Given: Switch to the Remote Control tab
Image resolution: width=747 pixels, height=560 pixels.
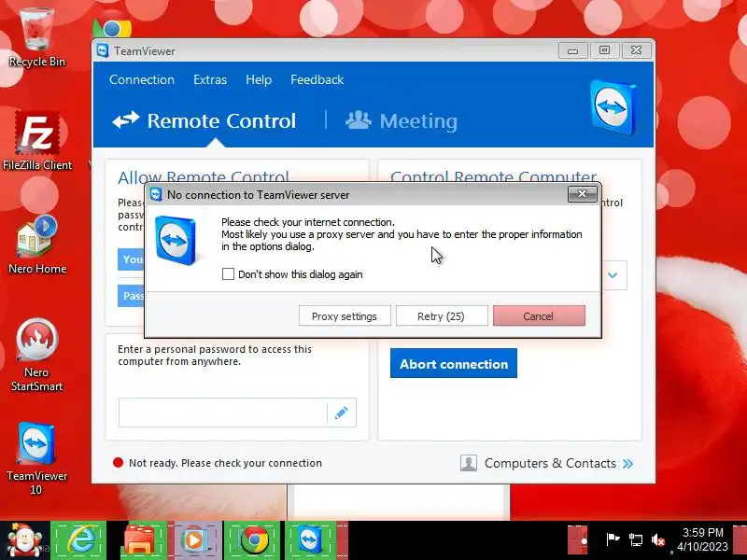Looking at the screenshot, I should (x=204, y=120).
